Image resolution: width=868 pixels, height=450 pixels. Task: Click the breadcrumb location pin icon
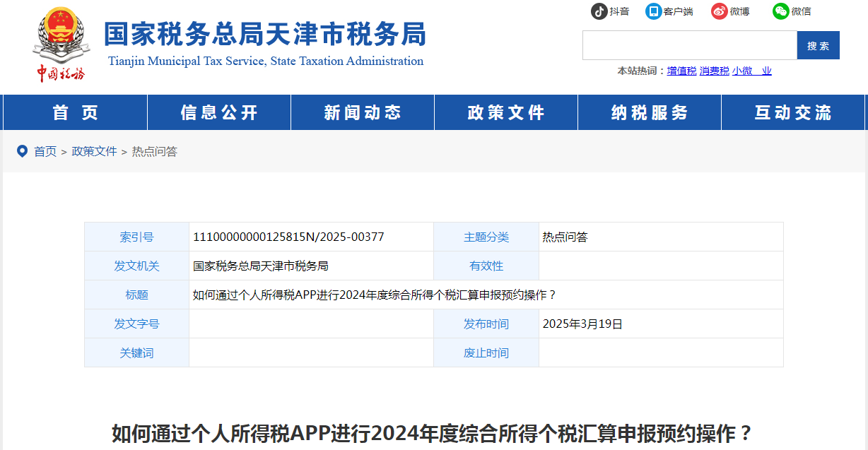tap(22, 151)
